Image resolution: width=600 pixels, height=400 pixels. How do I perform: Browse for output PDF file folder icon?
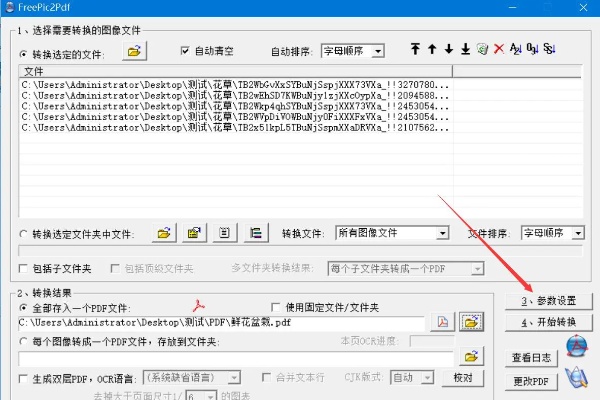click(471, 322)
